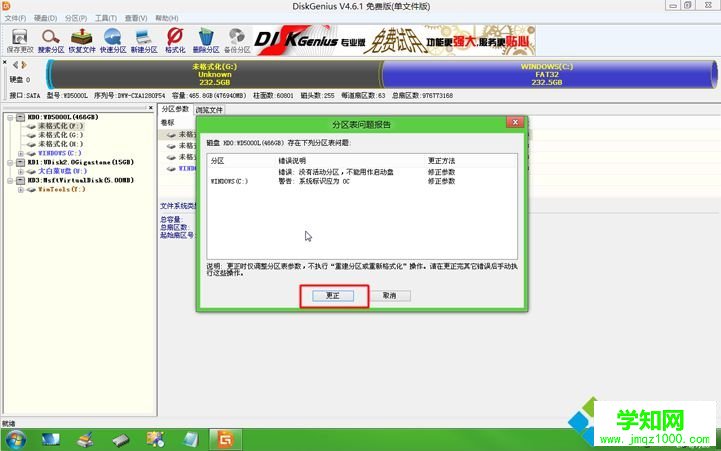Click the DiskGenius app icon in title bar
The height and width of the screenshot is (451, 721).
pos(6,6)
